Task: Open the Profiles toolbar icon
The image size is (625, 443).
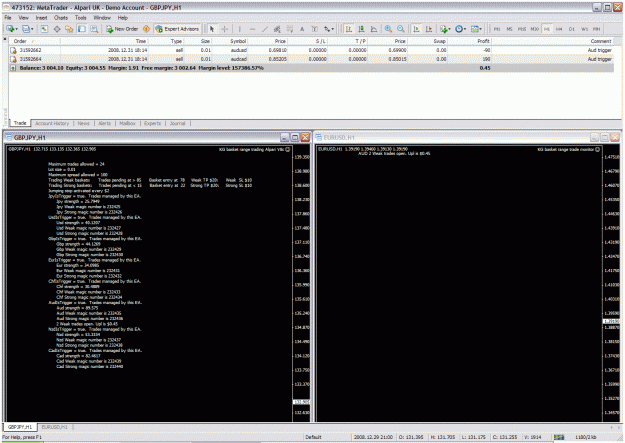Action: pos(26,29)
